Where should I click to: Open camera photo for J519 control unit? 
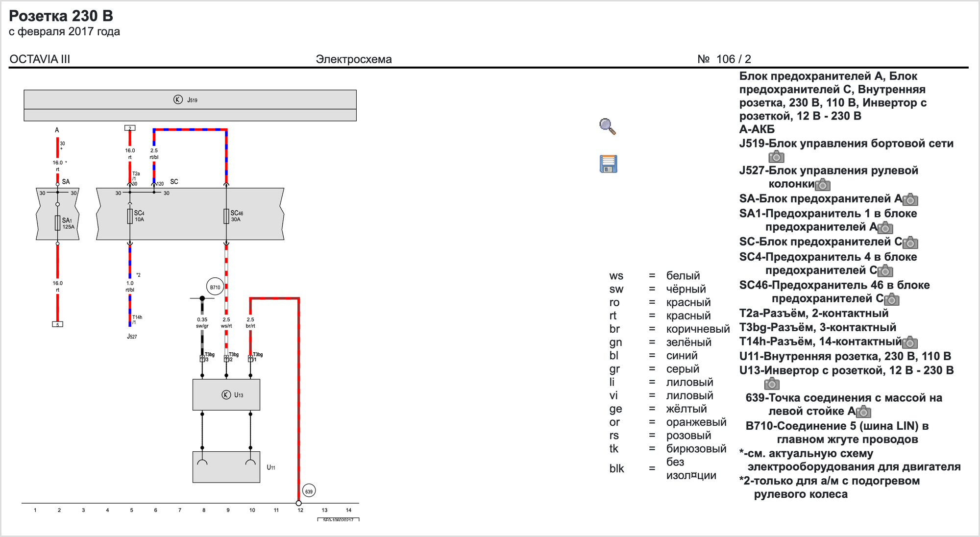(x=776, y=157)
